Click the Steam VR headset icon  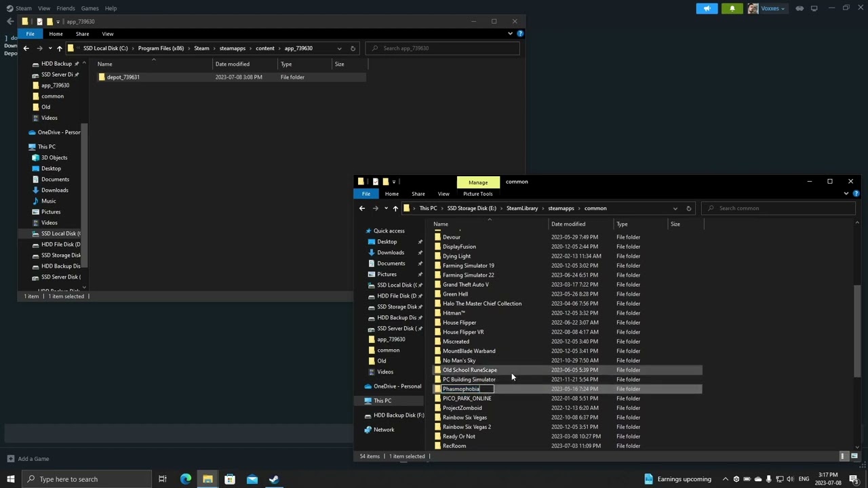pos(800,8)
